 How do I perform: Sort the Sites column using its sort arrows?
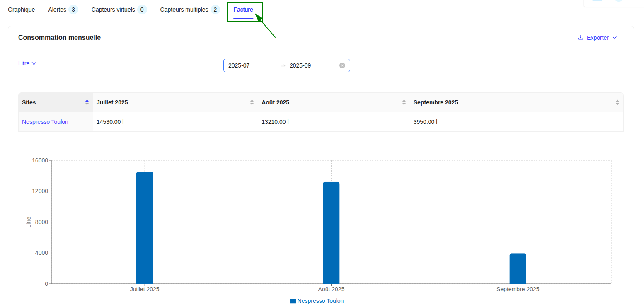[87, 102]
